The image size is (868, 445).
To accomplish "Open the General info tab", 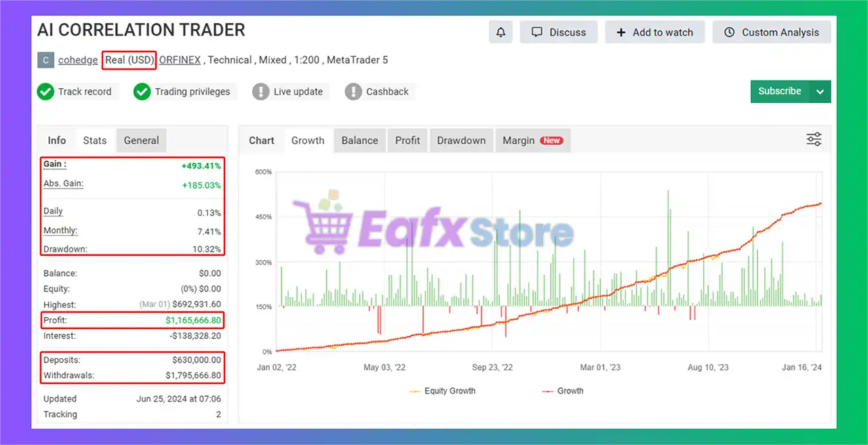I will [x=141, y=140].
